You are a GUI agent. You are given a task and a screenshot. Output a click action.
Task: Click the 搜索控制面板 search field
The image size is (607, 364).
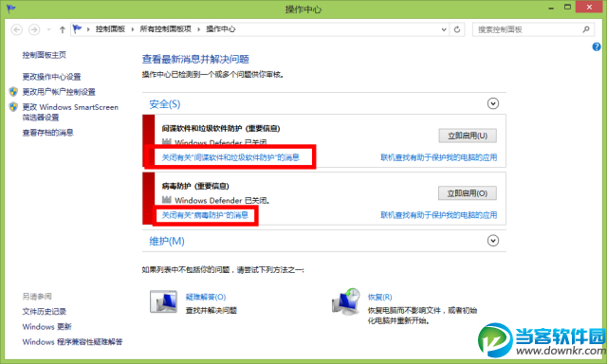pos(533,29)
